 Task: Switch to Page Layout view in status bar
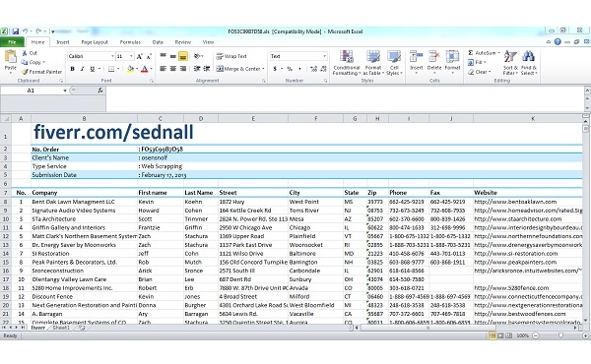click(x=500, y=335)
